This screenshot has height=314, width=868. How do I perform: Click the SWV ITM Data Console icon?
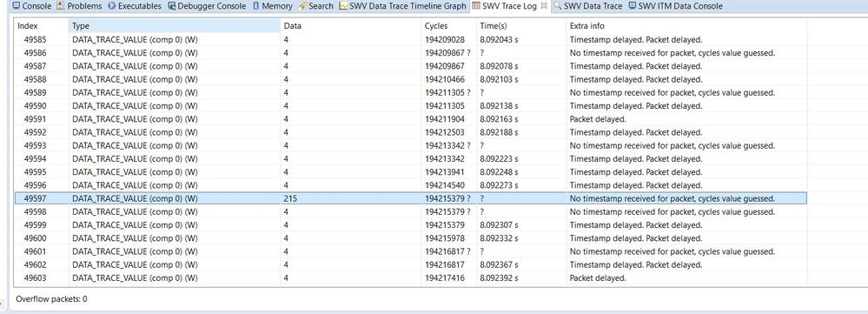tap(632, 6)
